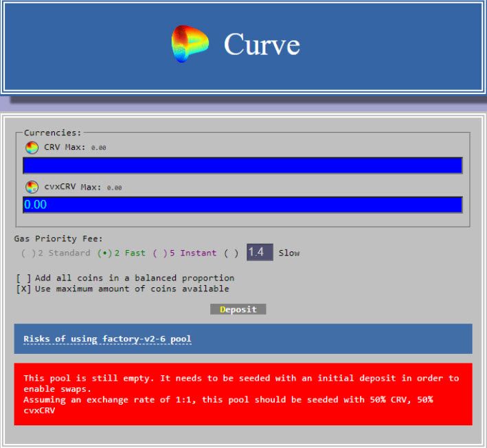Image resolution: width=487 pixels, height=448 pixels.
Task: Click the CRV token icon
Action: coord(32,148)
